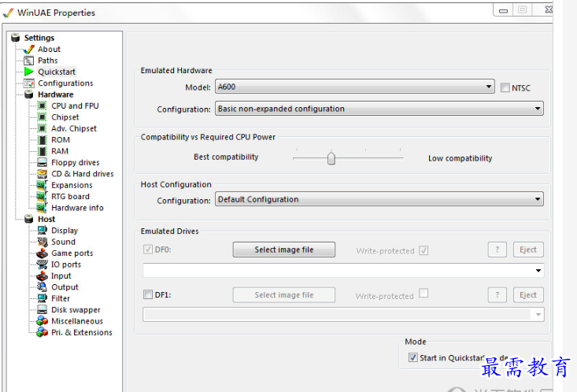
Task: Toggle the DF0: drive checkbox
Action: (148, 250)
